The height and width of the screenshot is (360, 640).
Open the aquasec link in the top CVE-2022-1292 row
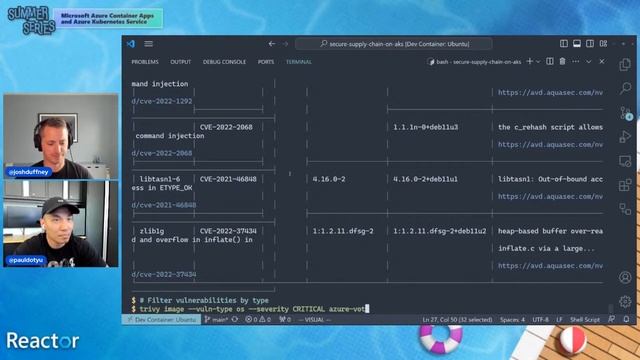[x=550, y=93]
